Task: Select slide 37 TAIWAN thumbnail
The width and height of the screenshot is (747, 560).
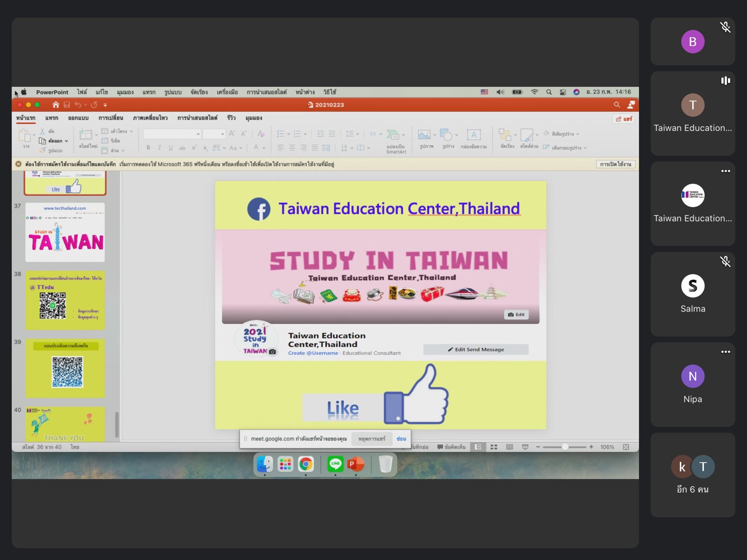Action: [x=65, y=232]
